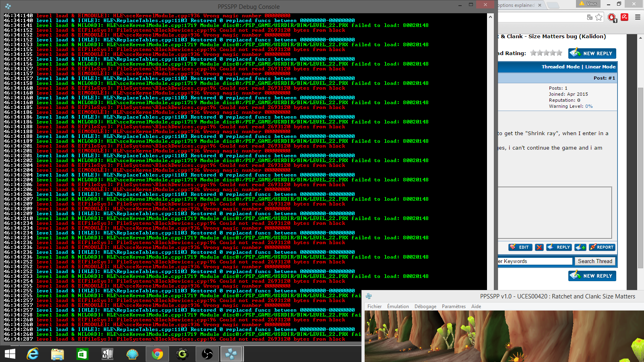Click the Enter Keywords search field
The height and width of the screenshot is (362, 644).
(535, 261)
